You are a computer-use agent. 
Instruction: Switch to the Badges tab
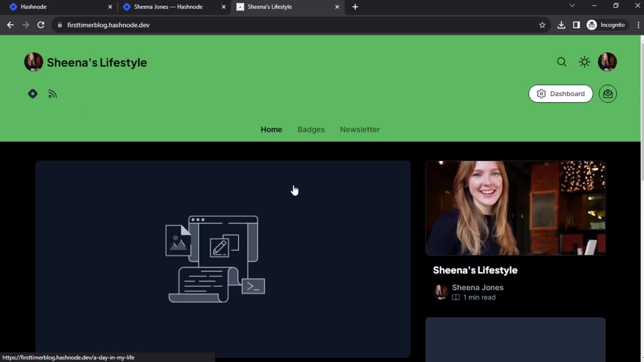point(311,129)
